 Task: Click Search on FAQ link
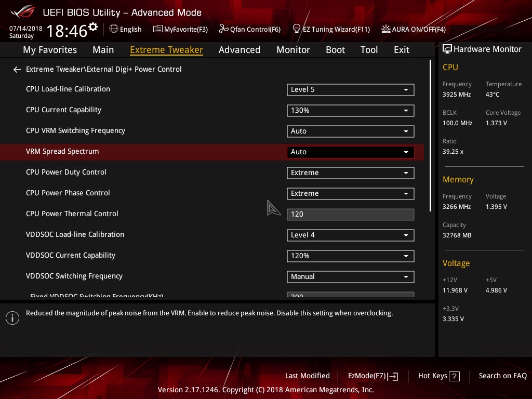click(502, 376)
